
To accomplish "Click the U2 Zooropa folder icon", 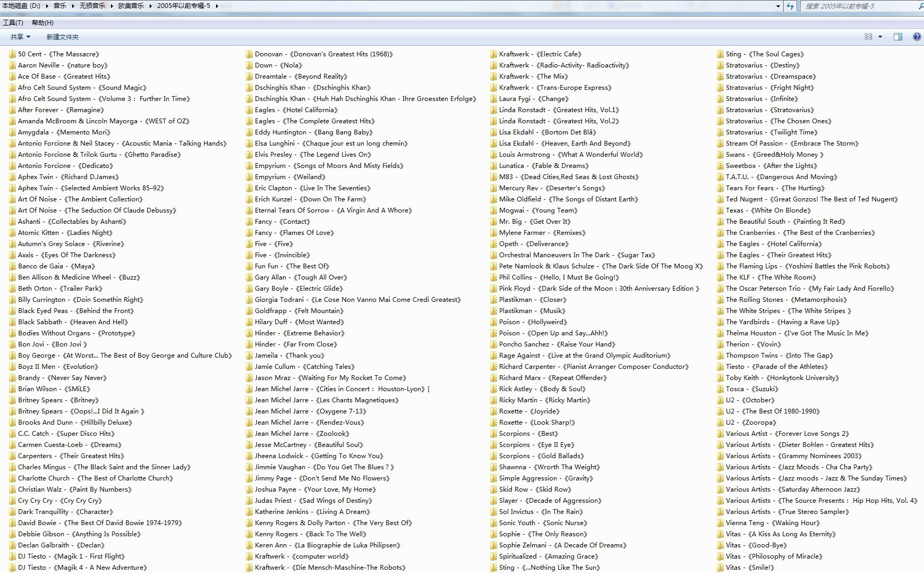I will pyautogui.click(x=720, y=423).
